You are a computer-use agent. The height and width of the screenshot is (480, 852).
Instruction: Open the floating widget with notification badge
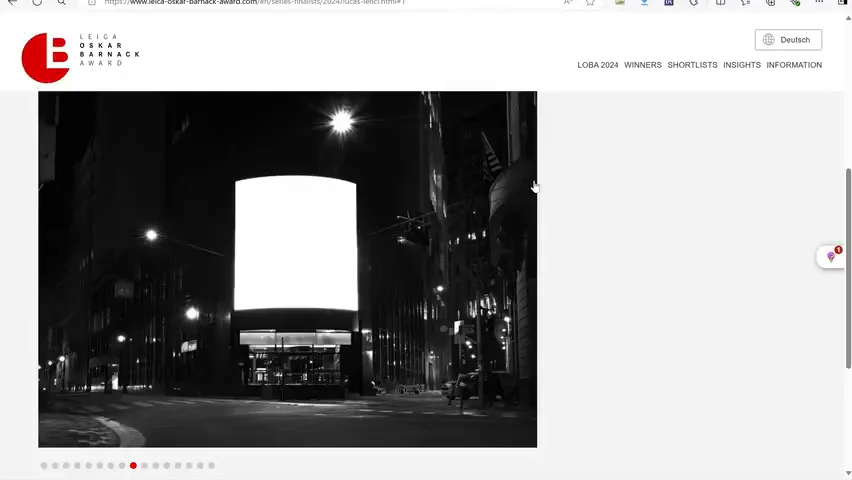pos(831,256)
